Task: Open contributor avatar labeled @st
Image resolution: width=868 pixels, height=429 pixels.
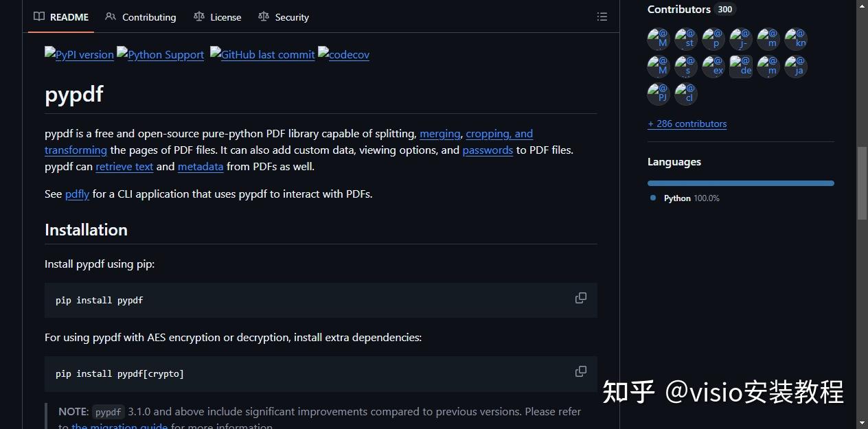Action: point(686,39)
